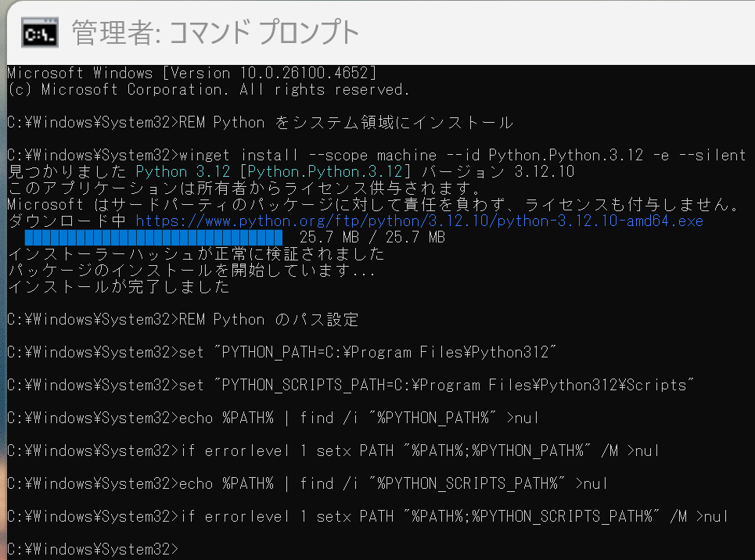Open the python-3.12.10-amd64.exe download URL

click(x=419, y=221)
